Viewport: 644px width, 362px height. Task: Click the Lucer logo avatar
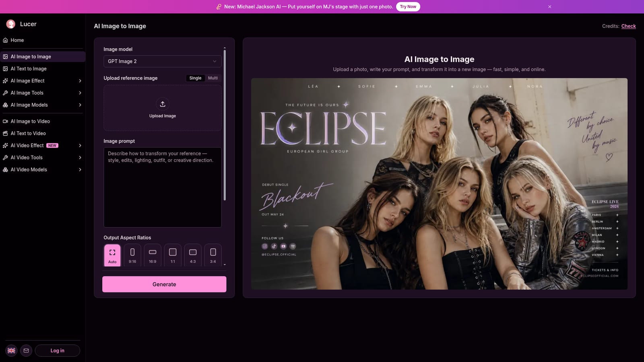point(11,24)
